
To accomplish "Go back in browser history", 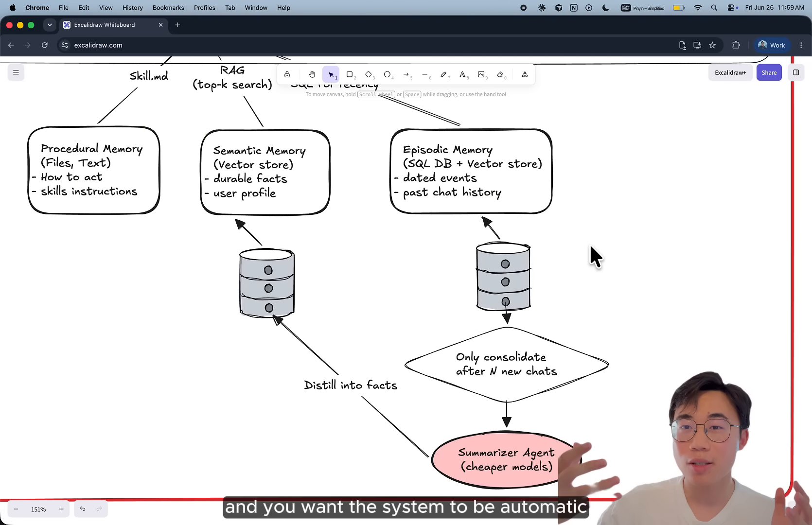I will (x=11, y=45).
